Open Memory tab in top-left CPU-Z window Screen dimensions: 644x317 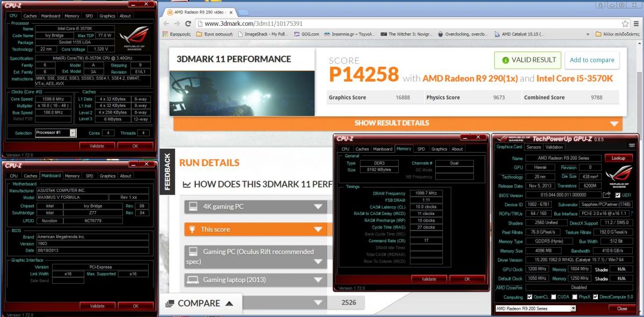[71, 16]
